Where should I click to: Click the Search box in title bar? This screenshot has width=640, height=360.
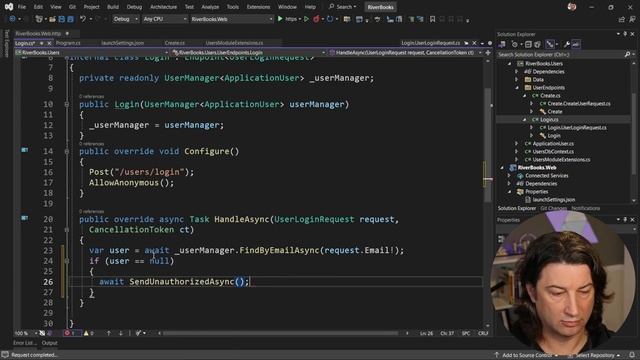click(x=343, y=7)
